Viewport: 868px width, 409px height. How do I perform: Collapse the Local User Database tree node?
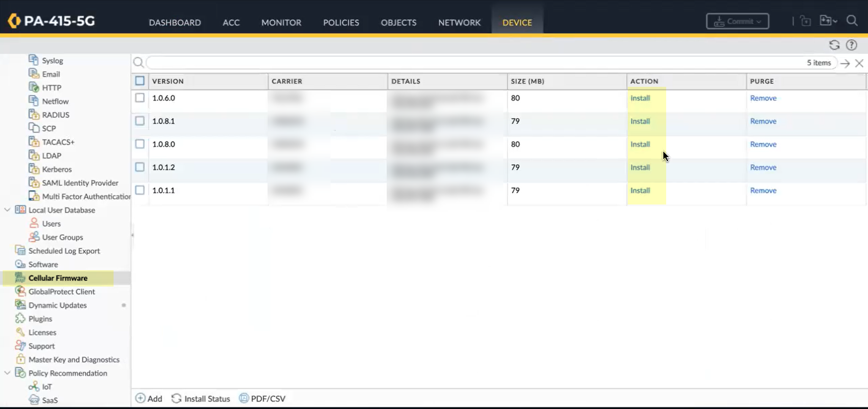7,210
